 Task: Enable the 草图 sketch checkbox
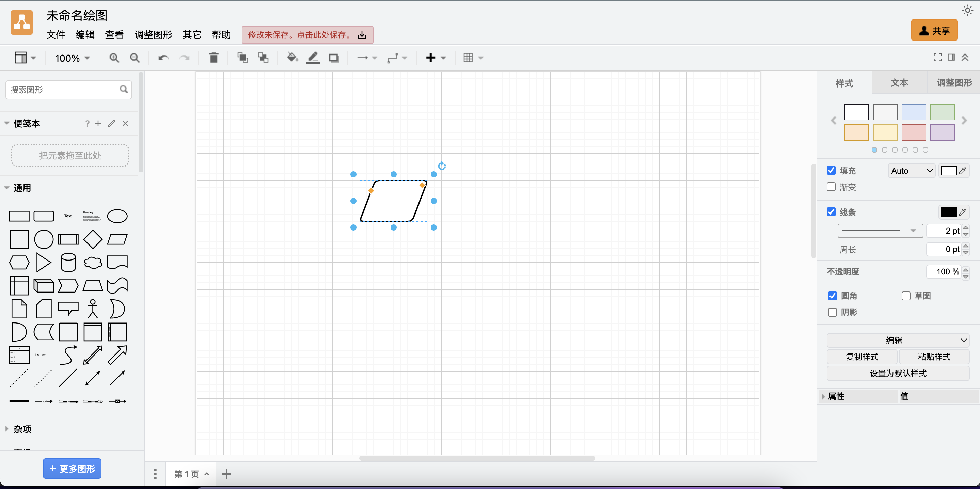click(906, 296)
